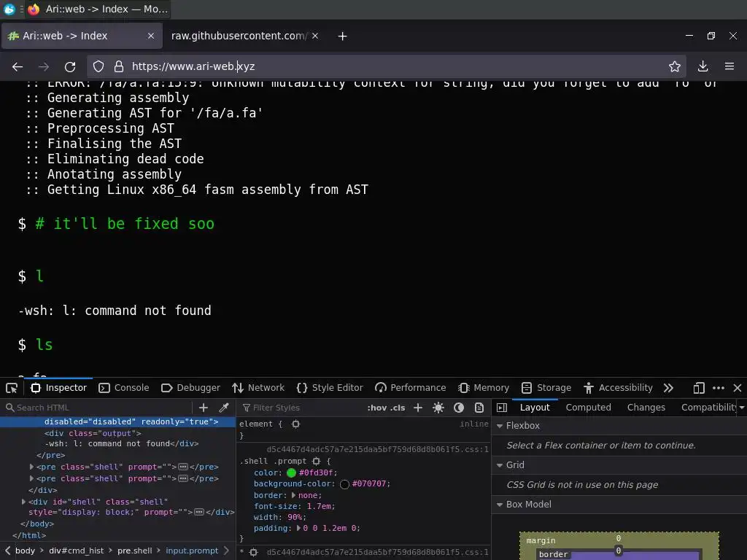Collapse the Grid section
747x560 pixels.
500,465
